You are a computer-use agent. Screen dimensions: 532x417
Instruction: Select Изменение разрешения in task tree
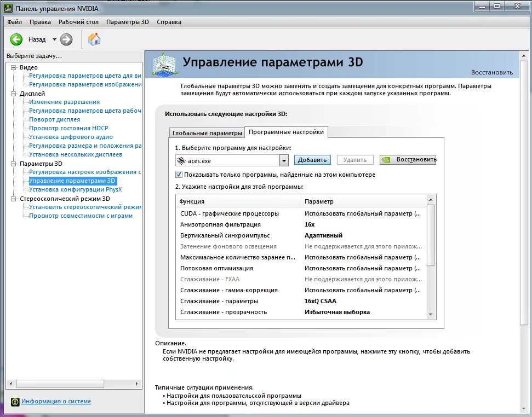[64, 102]
